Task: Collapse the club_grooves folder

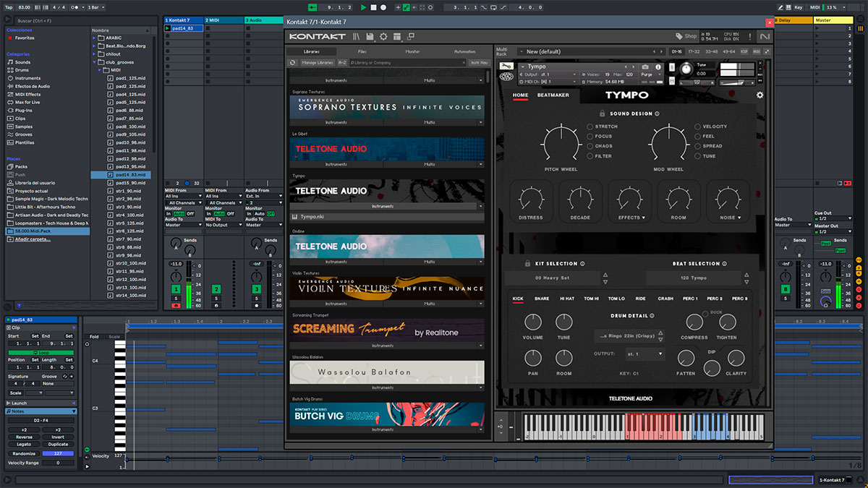Action: pyautogui.click(x=95, y=62)
